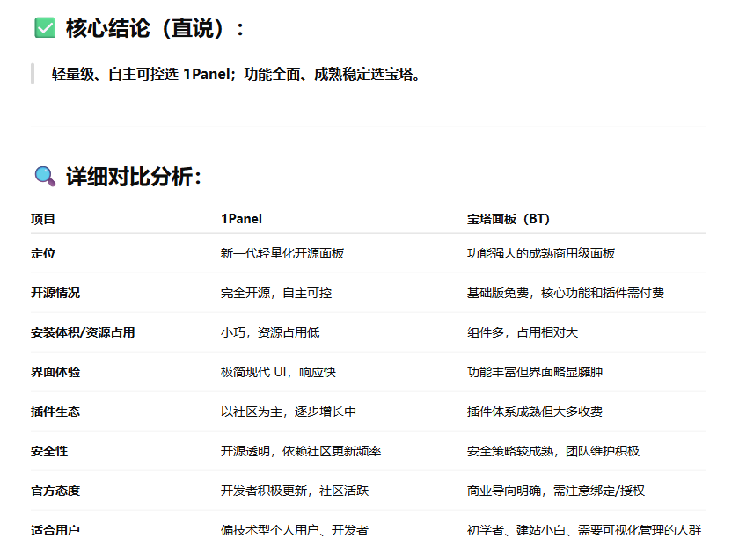Click the cell 商业导向明确，需注意绑定/授权

tap(556, 491)
